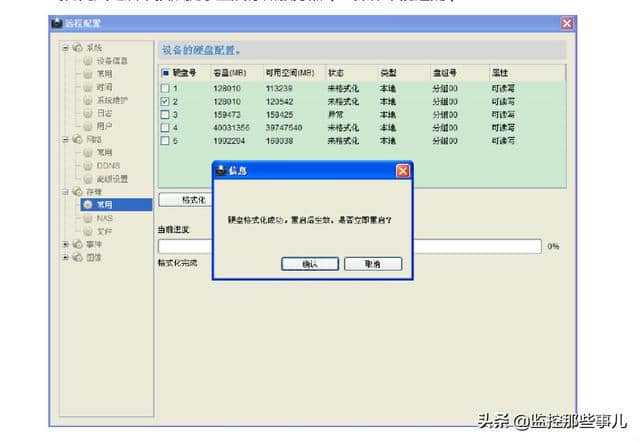Click the DDNS tree icon
640x442 pixels.
(88, 166)
